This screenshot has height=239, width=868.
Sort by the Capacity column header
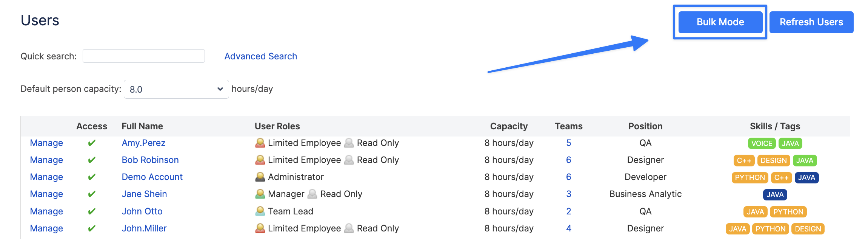(509, 126)
